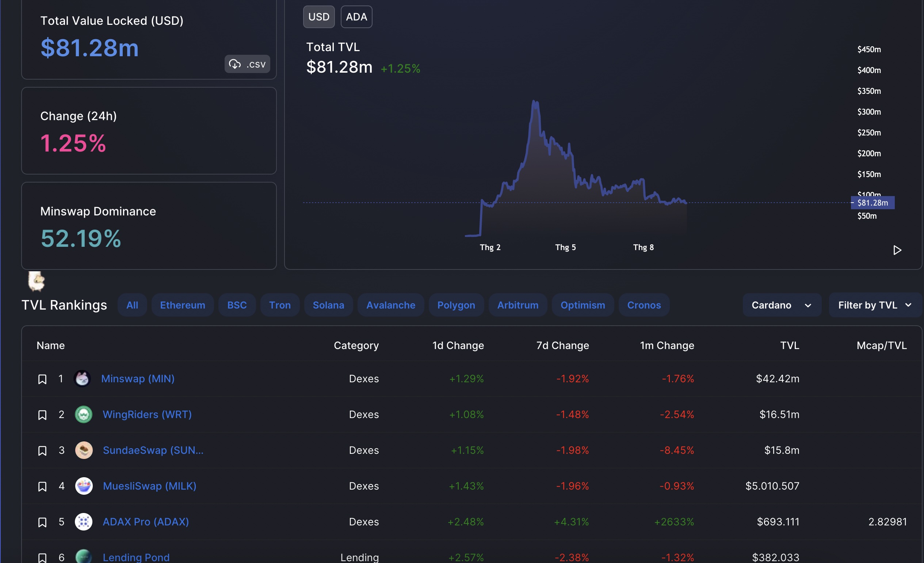Sort table by 1d Change column

[458, 346]
